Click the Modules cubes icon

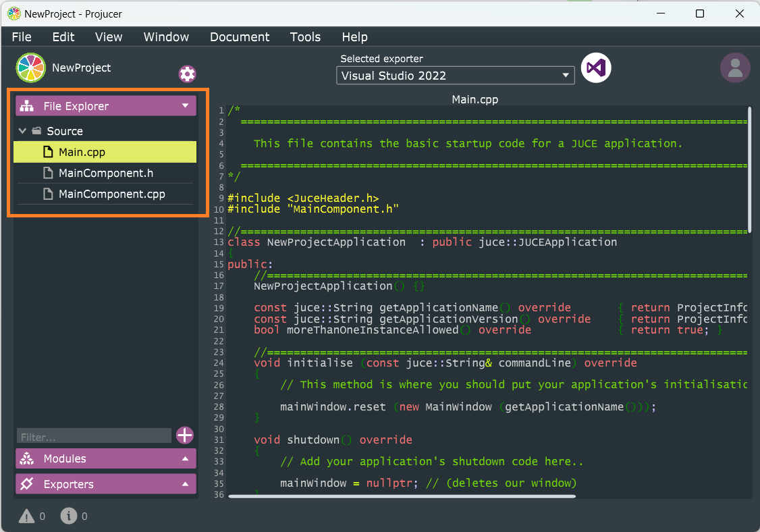tap(26, 458)
